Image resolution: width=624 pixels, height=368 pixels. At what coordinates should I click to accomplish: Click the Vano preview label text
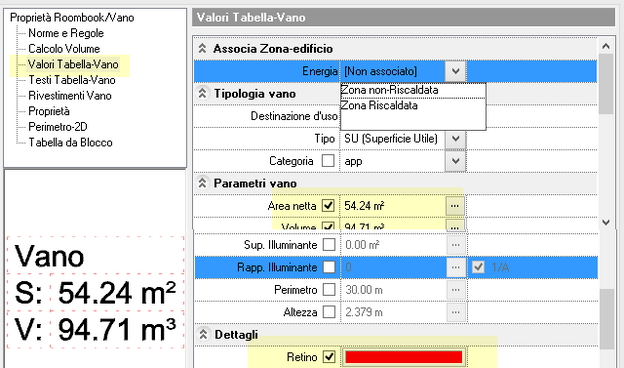[x=49, y=257]
